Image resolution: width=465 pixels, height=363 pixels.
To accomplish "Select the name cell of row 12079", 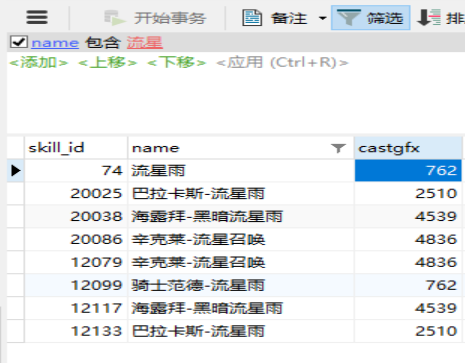I will pos(241,263).
